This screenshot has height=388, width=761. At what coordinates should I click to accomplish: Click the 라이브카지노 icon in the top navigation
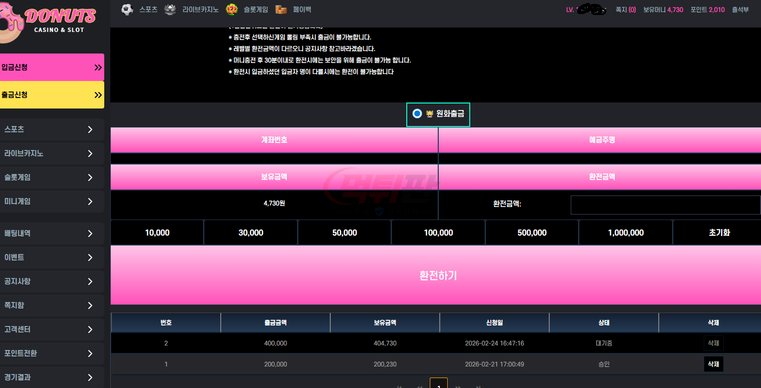(x=170, y=9)
